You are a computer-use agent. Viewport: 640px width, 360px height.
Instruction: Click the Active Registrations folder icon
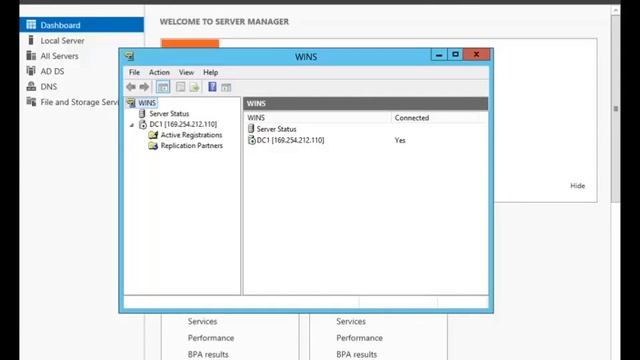[x=153, y=135]
